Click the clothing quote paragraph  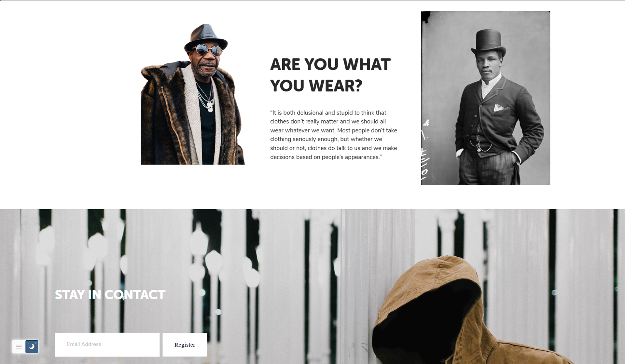[x=334, y=135]
